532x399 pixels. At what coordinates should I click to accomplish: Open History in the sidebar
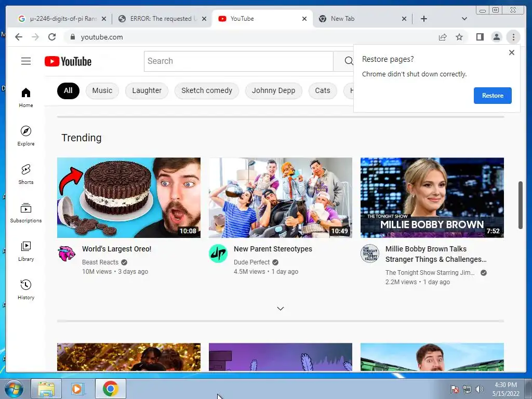coord(26,289)
